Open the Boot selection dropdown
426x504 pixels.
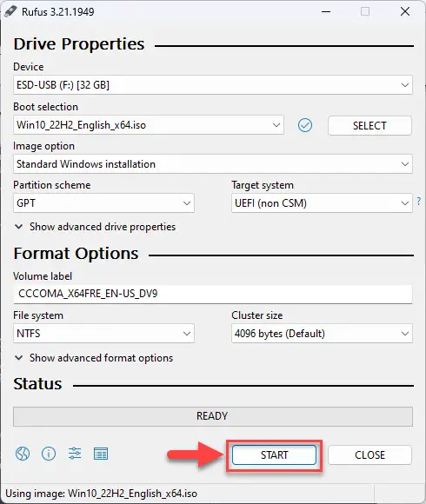(x=149, y=125)
